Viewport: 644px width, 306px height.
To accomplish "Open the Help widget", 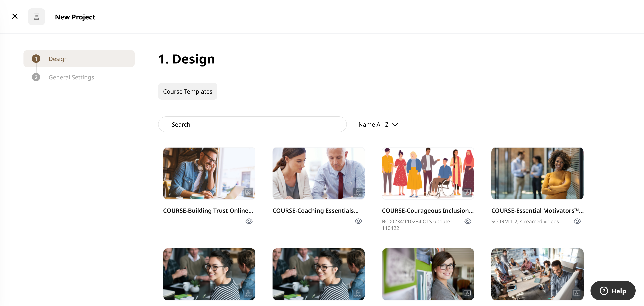I will [613, 291].
